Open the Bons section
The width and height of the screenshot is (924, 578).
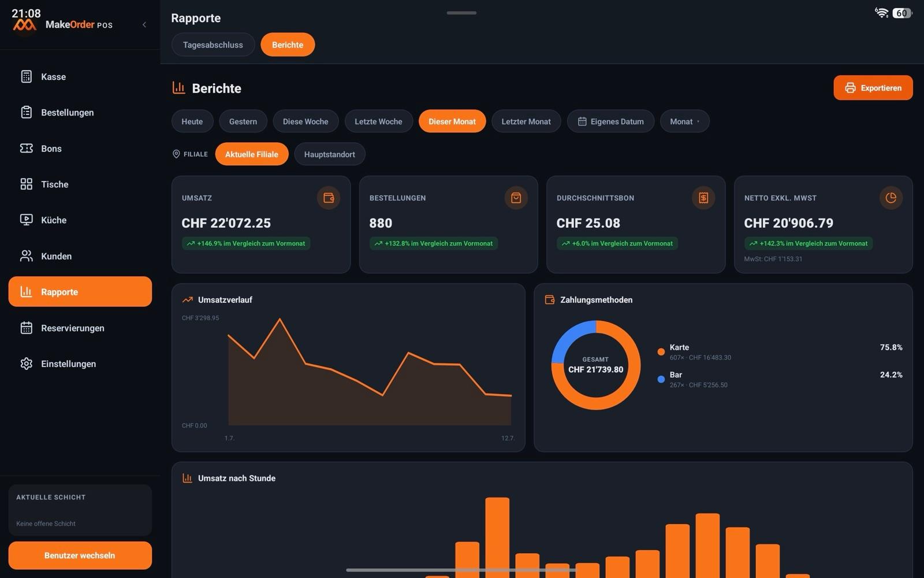click(x=80, y=149)
